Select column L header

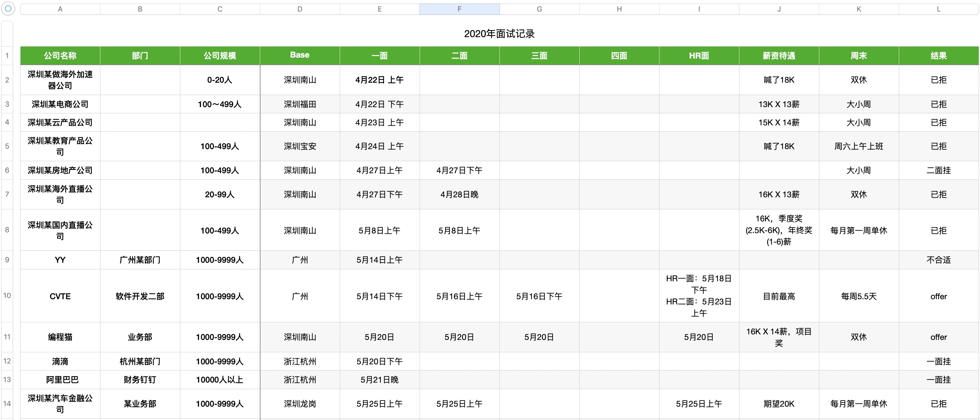point(938,9)
